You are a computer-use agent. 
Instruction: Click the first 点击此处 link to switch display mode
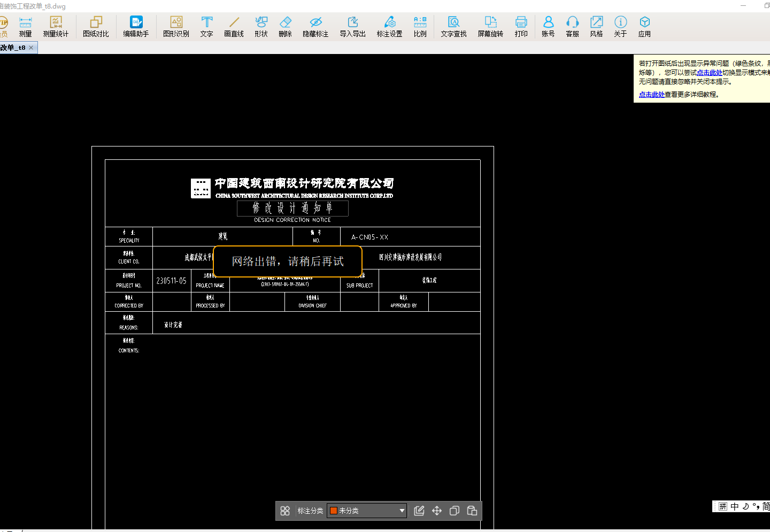point(709,73)
